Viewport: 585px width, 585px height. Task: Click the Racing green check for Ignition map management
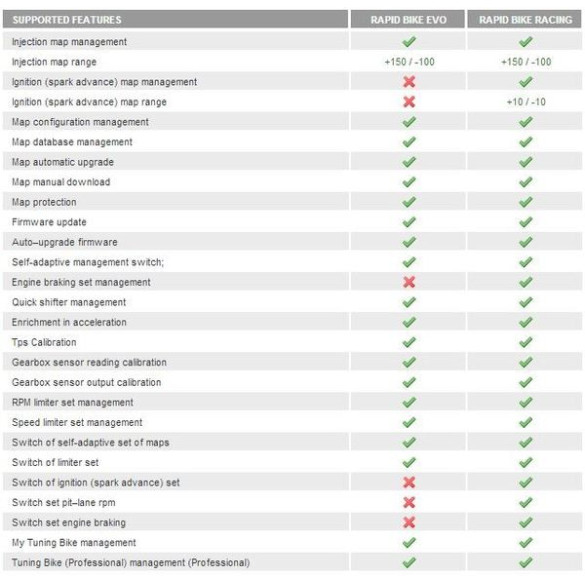pyautogui.click(x=525, y=82)
